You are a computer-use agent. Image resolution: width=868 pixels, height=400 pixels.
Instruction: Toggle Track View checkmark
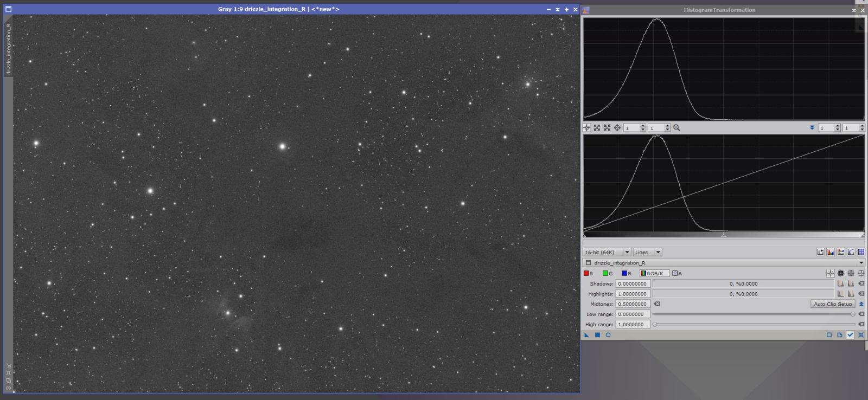pyautogui.click(x=851, y=335)
